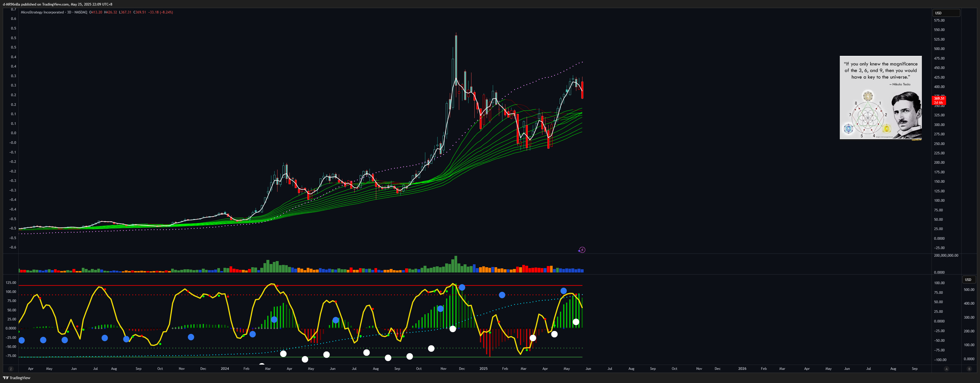
Task: Click the 2026 label on the time axis
Action: tap(742, 369)
